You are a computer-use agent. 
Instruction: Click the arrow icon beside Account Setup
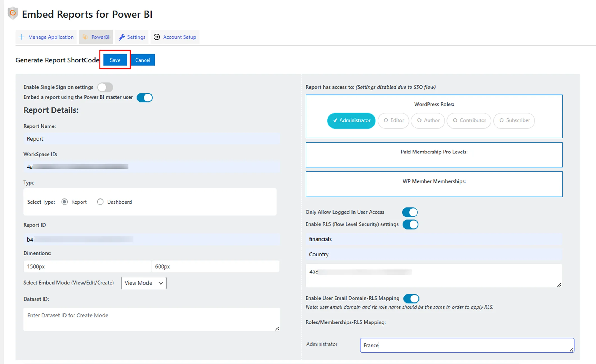click(157, 37)
